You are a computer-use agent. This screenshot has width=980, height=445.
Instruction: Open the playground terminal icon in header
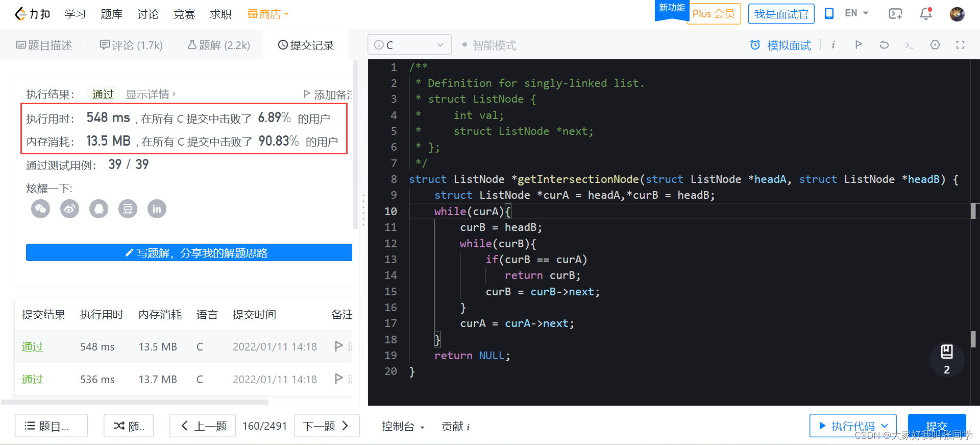coord(895,14)
